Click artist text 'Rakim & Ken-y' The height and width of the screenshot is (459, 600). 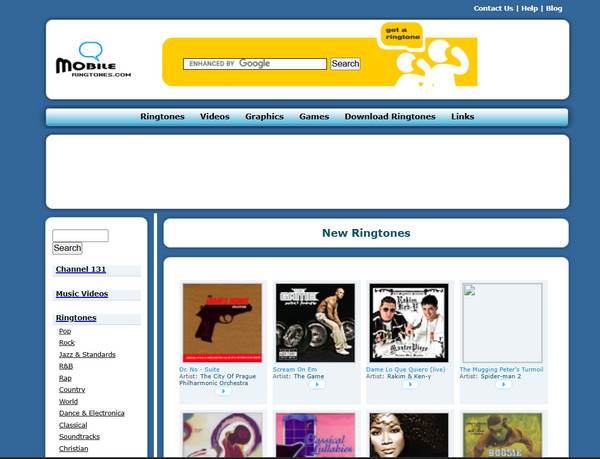click(x=409, y=376)
